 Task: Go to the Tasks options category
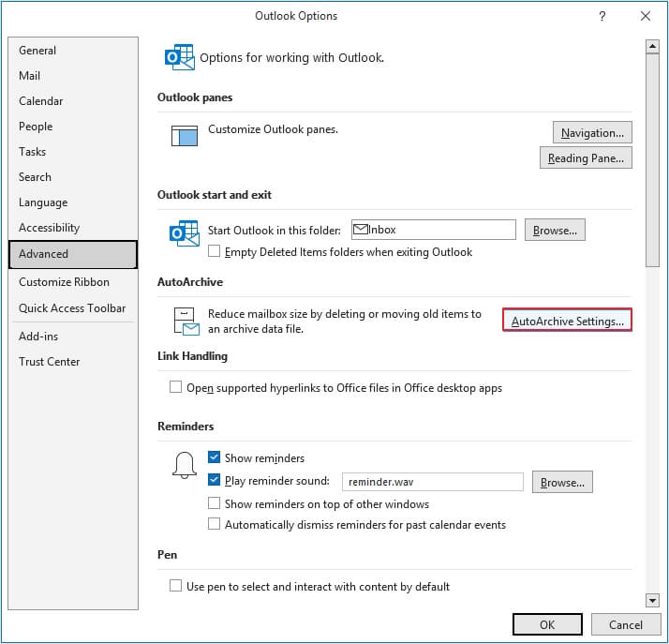(73, 152)
